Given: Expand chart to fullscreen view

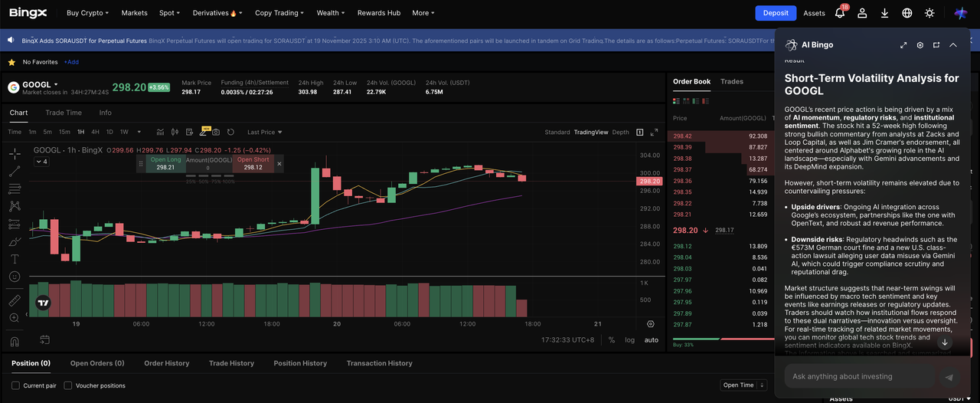Looking at the screenshot, I should pyautogui.click(x=654, y=133).
